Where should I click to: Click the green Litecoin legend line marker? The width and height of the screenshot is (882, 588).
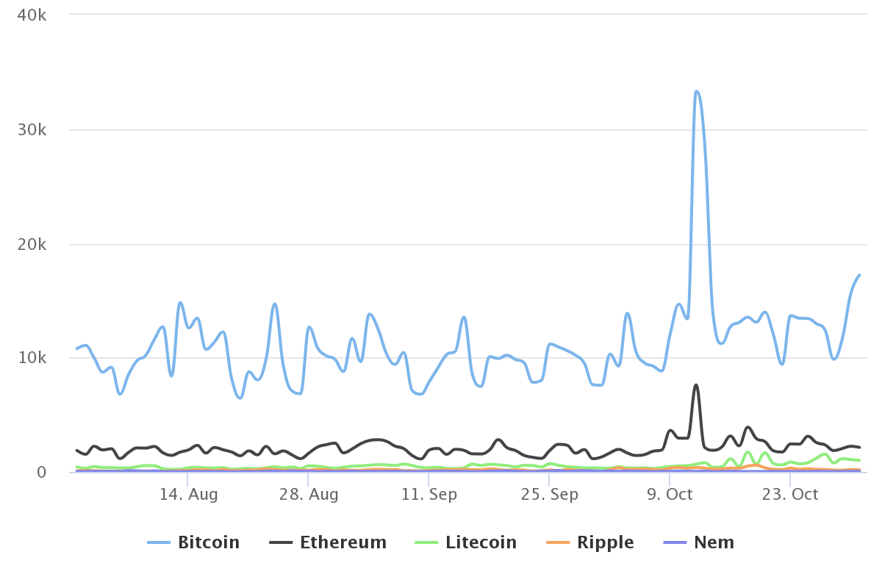coord(426,542)
